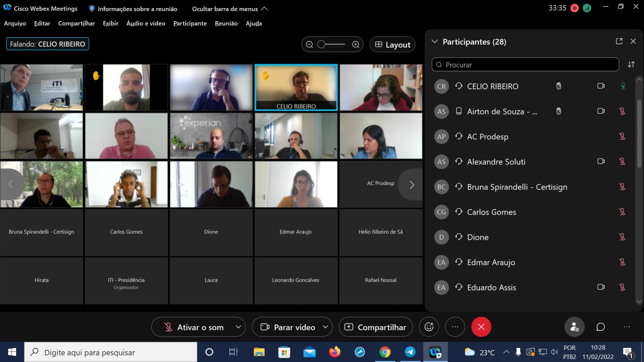Sort the participants list
The image size is (644, 362).
[x=631, y=64]
